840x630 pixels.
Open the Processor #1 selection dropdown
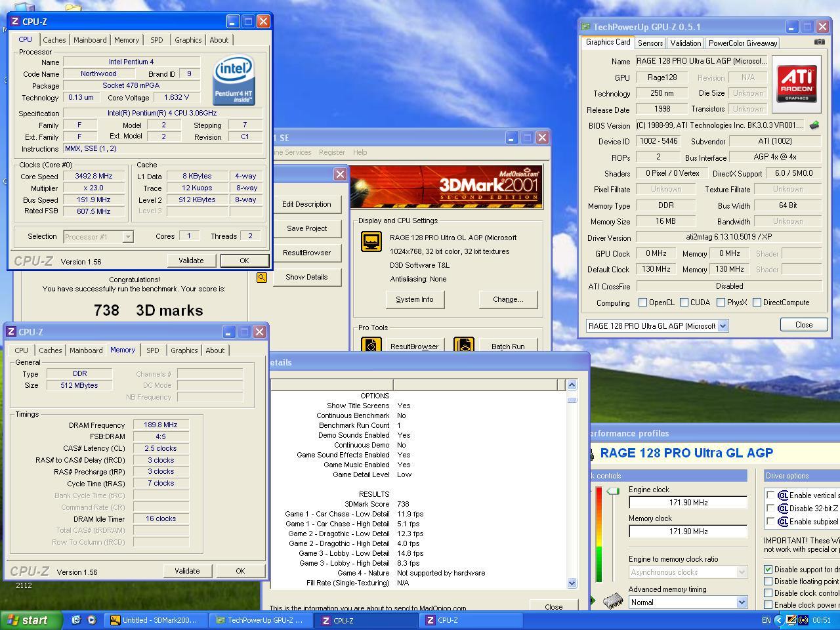[128, 237]
